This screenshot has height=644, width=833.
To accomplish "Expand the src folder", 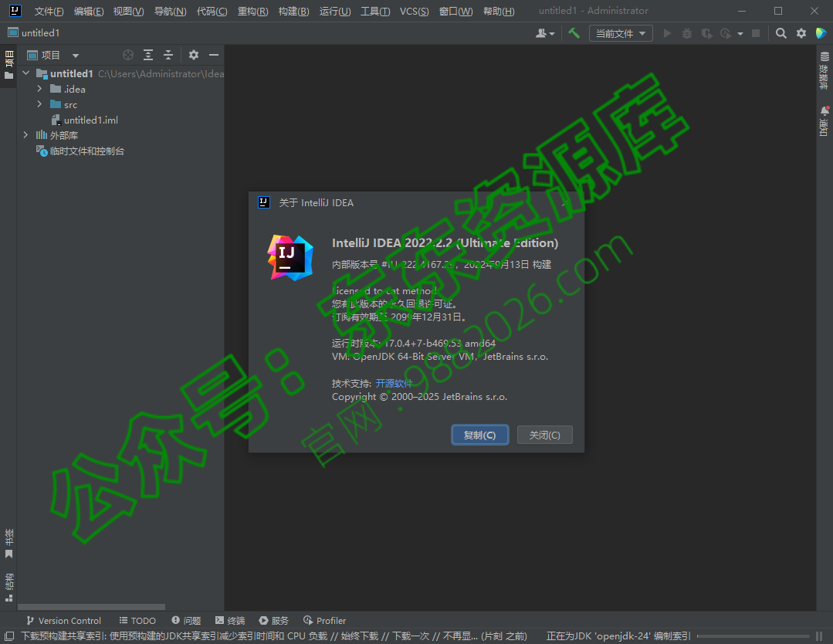I will click(39, 104).
